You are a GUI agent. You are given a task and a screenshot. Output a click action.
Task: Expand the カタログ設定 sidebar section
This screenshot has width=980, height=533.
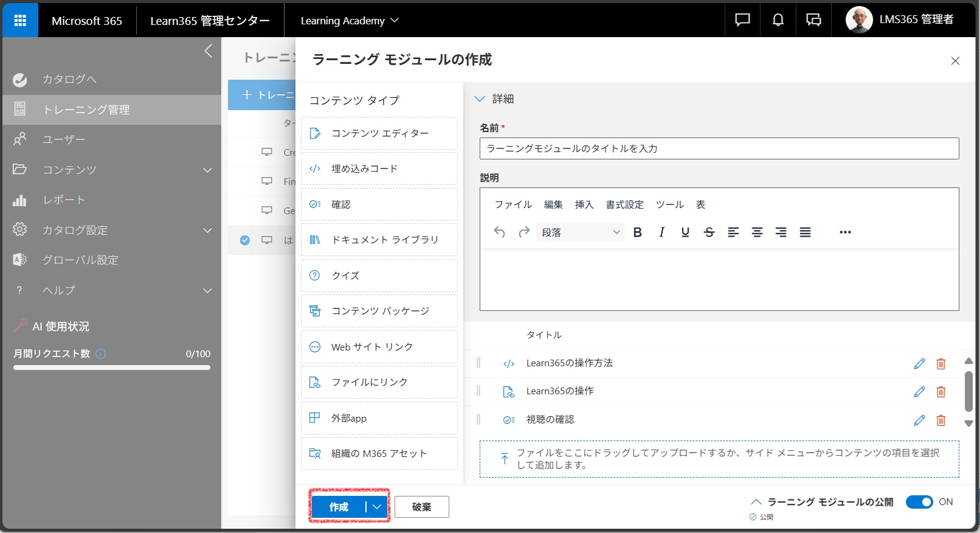click(x=207, y=230)
